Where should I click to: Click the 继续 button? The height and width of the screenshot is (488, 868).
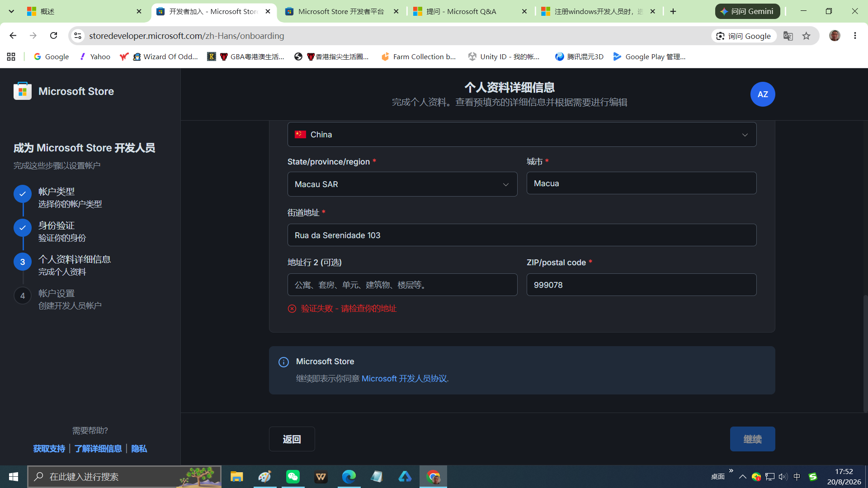752,439
